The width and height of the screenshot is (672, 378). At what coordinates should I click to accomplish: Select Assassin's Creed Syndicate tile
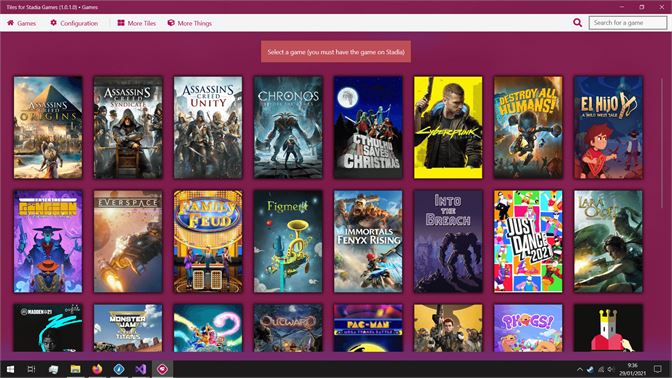pyautogui.click(x=128, y=127)
